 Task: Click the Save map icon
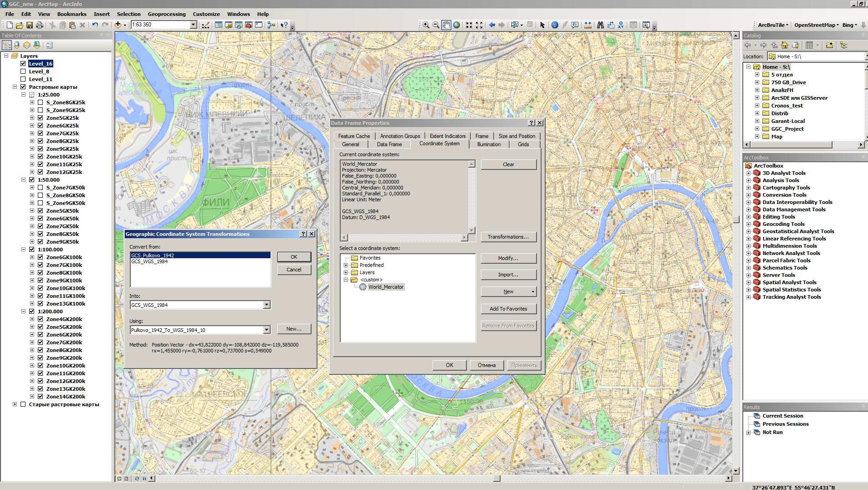tap(30, 25)
